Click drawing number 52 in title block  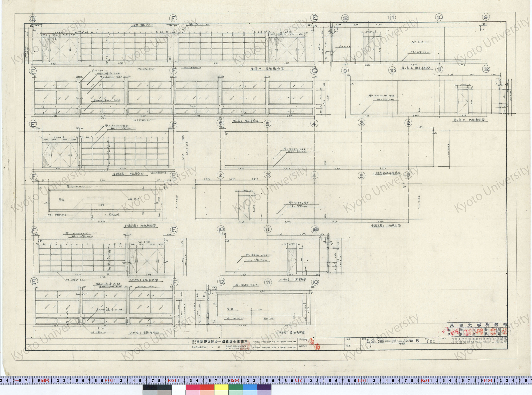(x=371, y=341)
